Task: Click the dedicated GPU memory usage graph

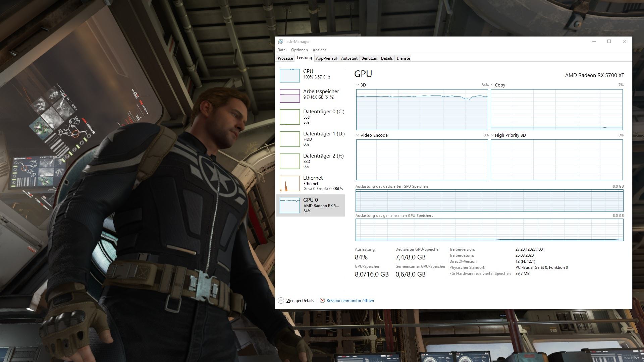Action: click(489, 200)
